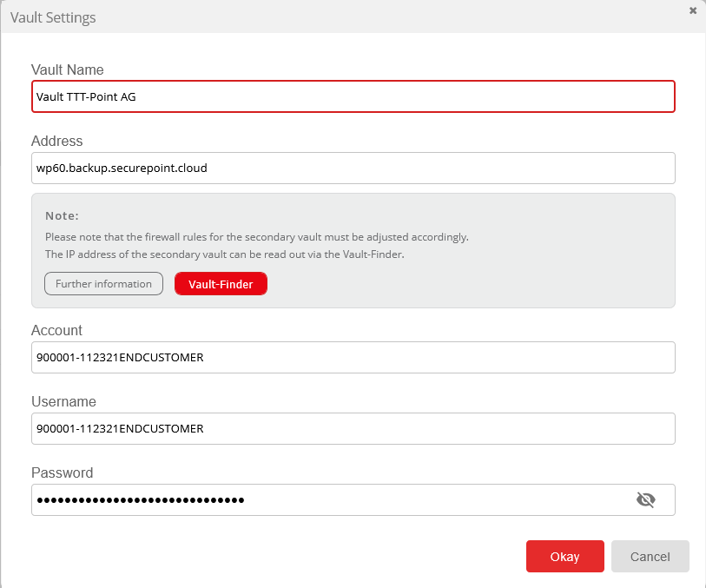Click the Account label
706x588 pixels.
click(x=57, y=330)
